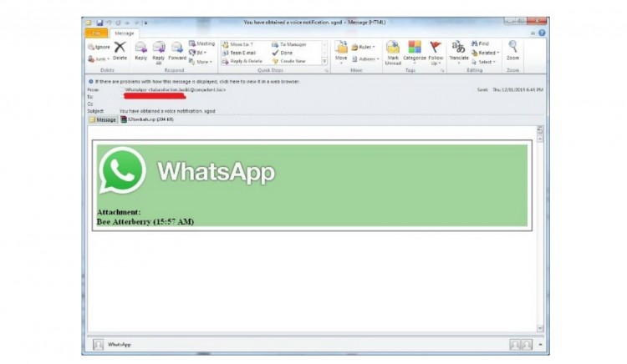Open the Rules dropdown
This screenshot has width=627, height=364.
tap(363, 47)
